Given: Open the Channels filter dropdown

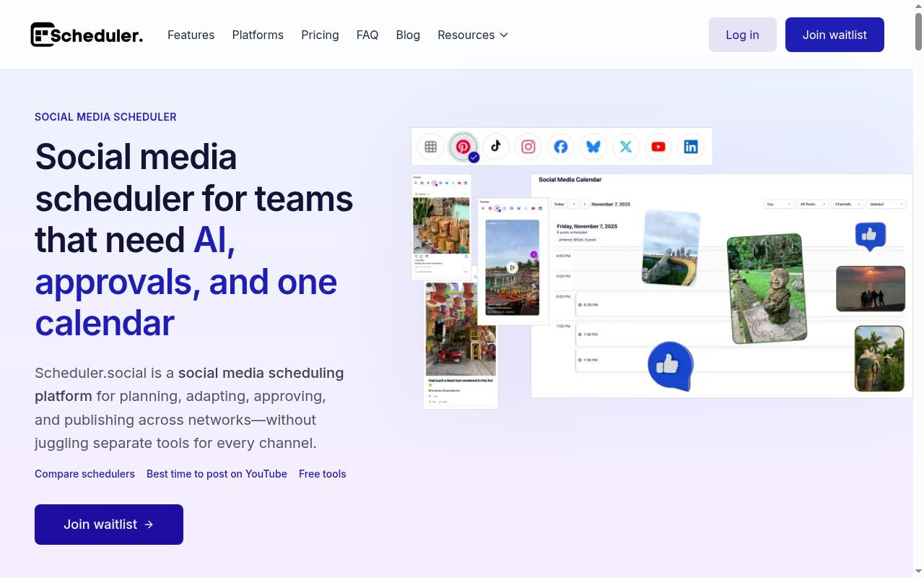Looking at the screenshot, I should coord(847,204).
